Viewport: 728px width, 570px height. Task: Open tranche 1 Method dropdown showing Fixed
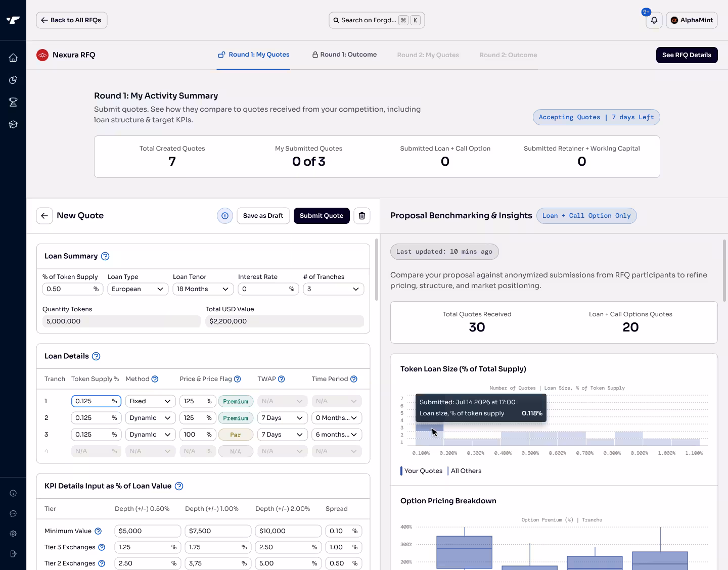coord(150,401)
